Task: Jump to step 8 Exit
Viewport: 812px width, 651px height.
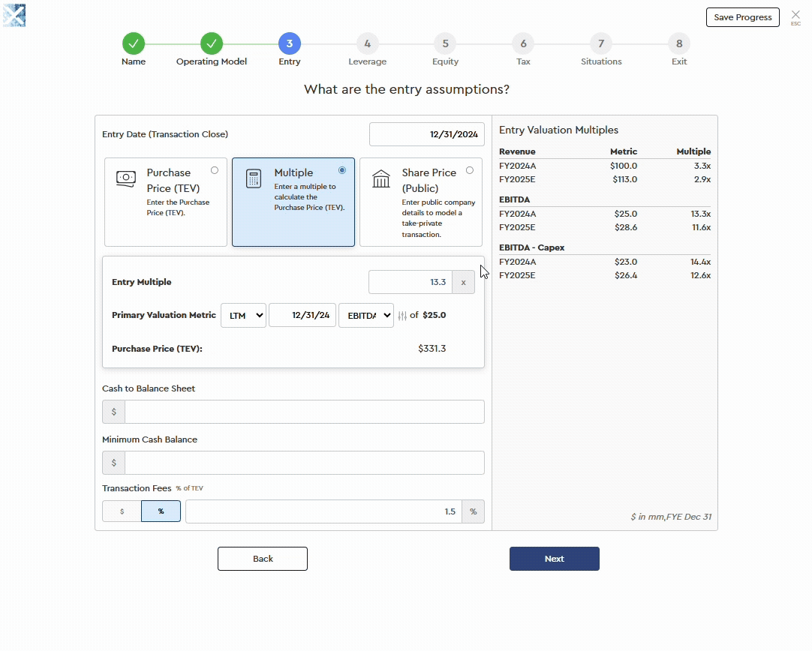Action: 679,43
